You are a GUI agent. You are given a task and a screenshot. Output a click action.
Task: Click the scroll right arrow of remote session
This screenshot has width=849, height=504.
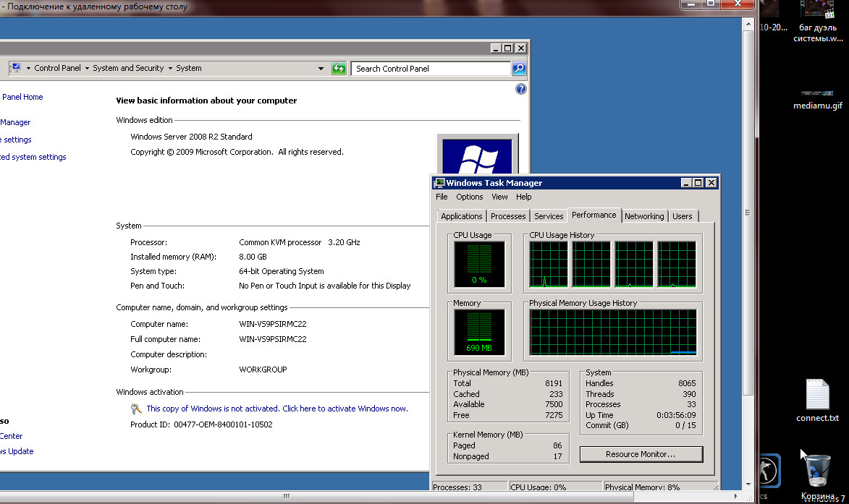pyautogui.click(x=736, y=496)
